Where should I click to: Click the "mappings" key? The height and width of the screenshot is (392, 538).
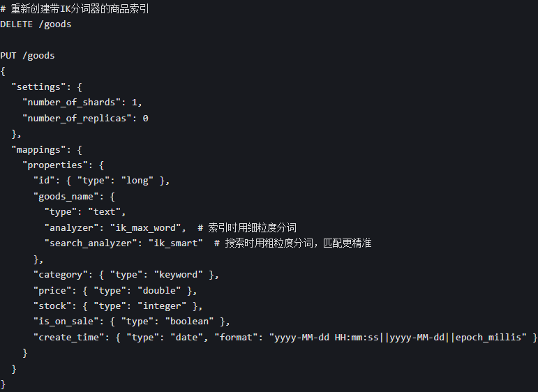[x=38, y=150]
